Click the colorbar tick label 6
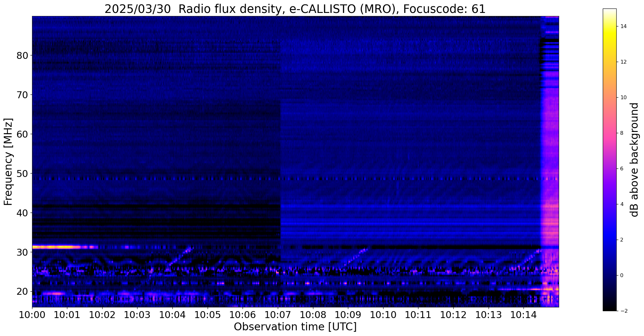The height and width of the screenshot is (336, 644). 621,169
